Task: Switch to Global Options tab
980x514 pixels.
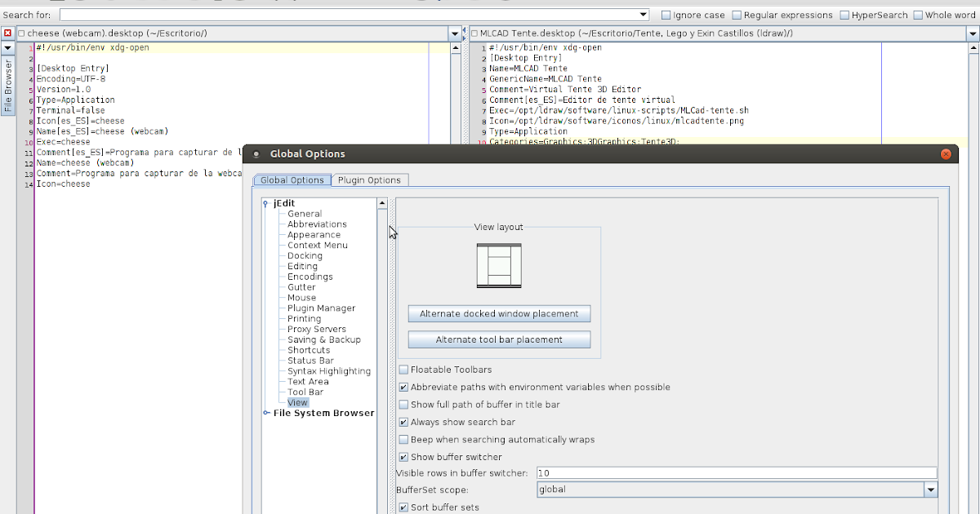Action: point(292,180)
